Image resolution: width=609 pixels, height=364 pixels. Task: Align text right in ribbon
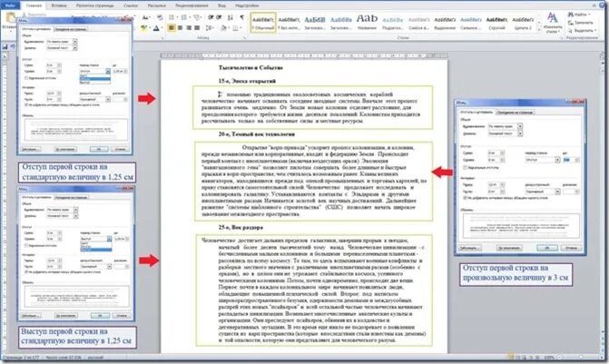pyautogui.click(x=189, y=28)
